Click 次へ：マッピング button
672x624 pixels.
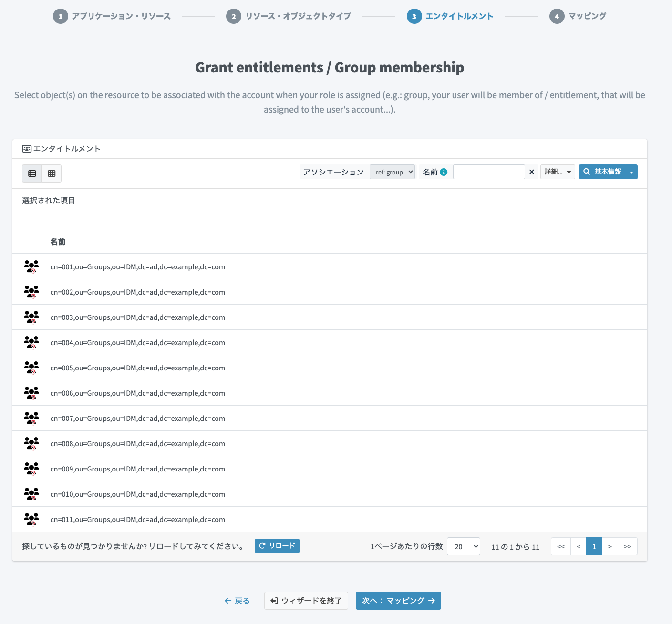[x=398, y=601]
